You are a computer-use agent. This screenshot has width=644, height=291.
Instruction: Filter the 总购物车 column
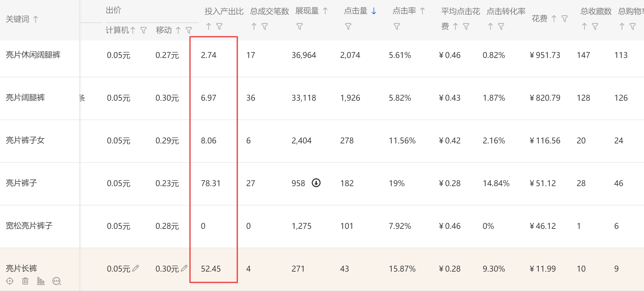point(633,27)
